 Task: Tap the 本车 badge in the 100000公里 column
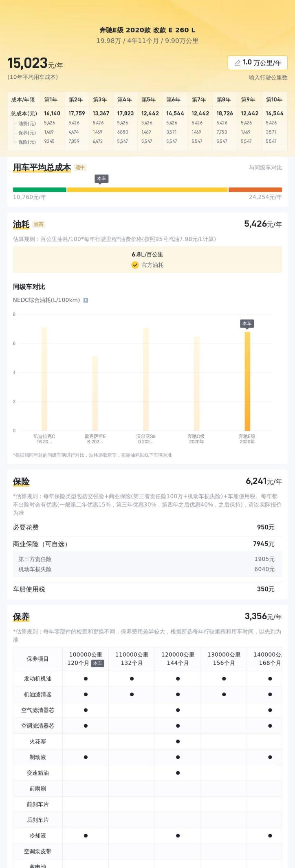point(98,663)
